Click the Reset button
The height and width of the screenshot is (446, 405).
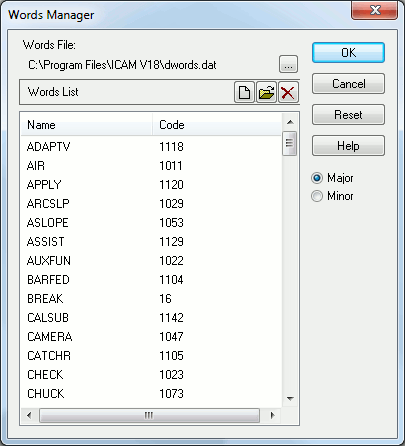348,115
